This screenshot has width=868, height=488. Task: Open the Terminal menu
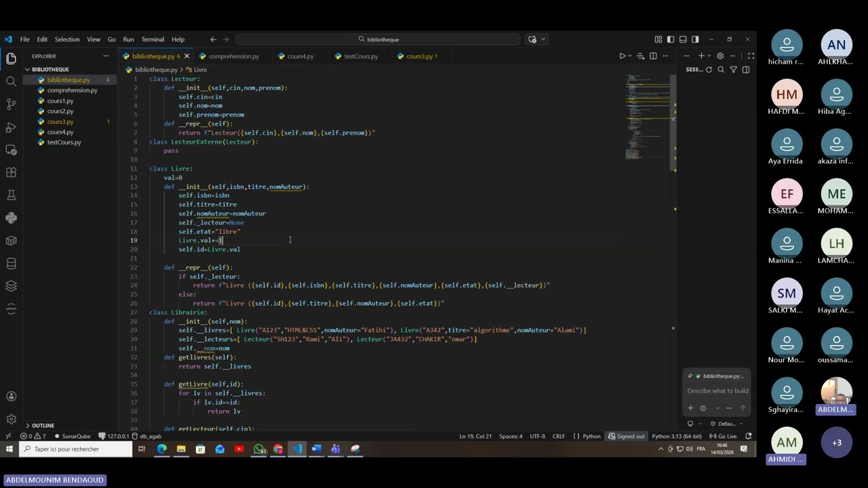[x=153, y=39]
